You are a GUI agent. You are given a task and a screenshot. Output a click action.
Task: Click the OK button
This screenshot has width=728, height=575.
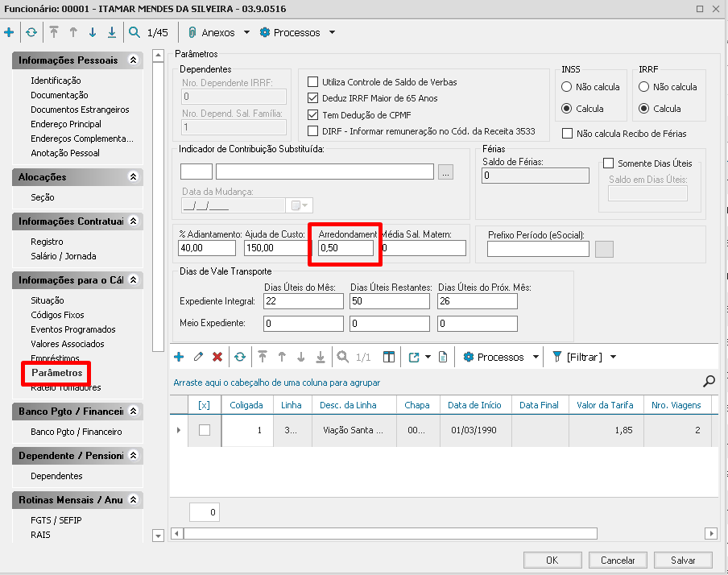[552, 561]
